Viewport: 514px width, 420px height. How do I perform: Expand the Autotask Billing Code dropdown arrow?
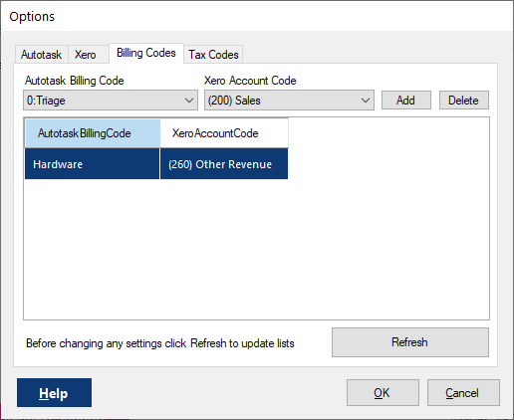(189, 101)
